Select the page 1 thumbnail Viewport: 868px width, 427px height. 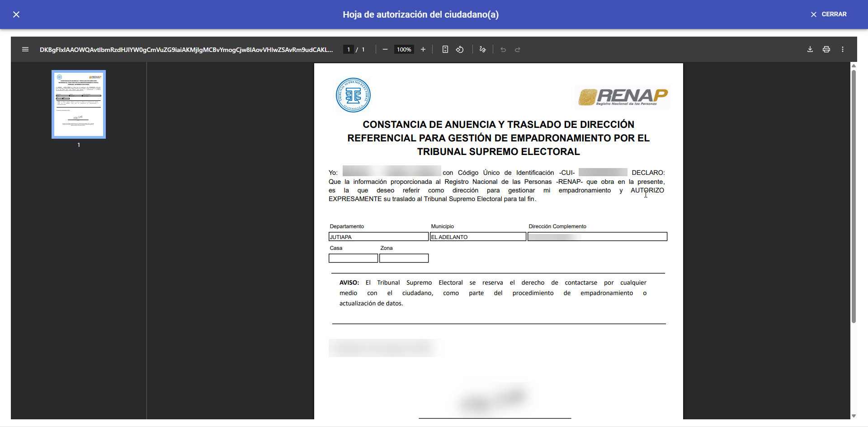(79, 104)
